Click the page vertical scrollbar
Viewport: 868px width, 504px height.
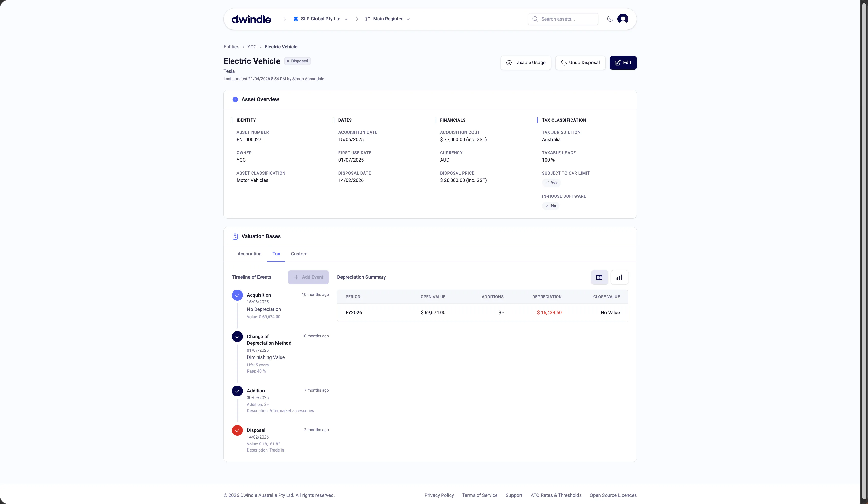coord(863,251)
